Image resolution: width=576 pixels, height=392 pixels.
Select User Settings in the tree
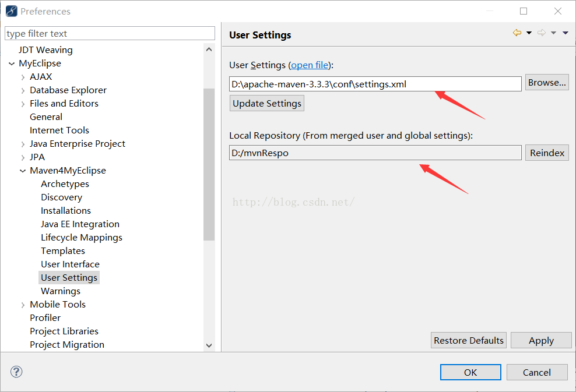pyautogui.click(x=69, y=278)
